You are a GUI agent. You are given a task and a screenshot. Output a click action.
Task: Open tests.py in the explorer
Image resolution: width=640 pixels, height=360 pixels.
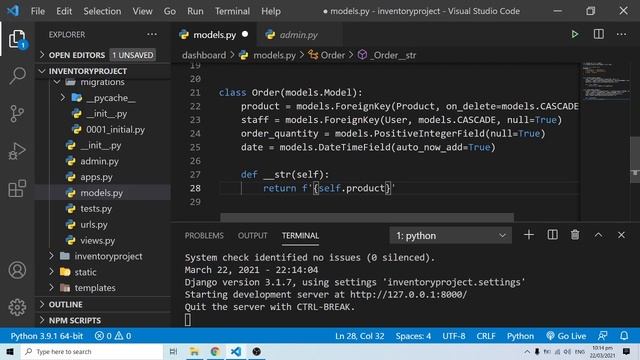(x=96, y=209)
